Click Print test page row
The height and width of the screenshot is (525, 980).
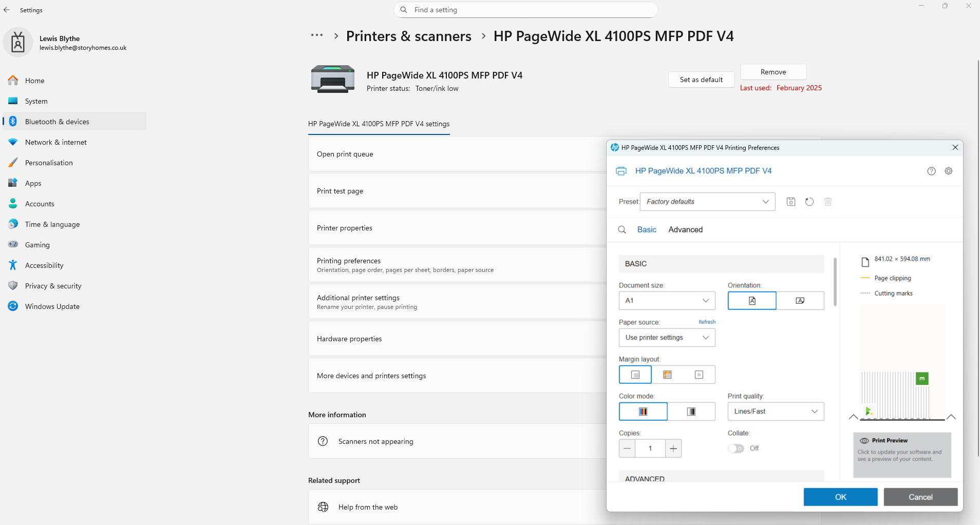(x=457, y=191)
